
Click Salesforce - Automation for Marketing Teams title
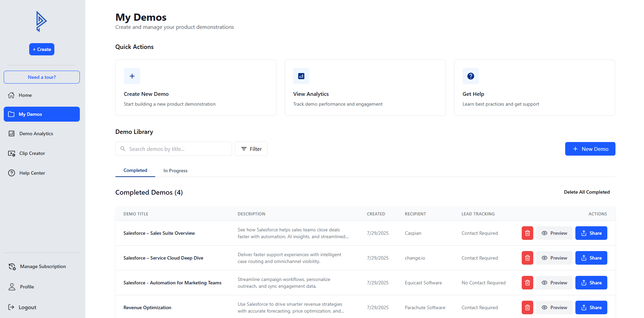pyautogui.click(x=172, y=283)
